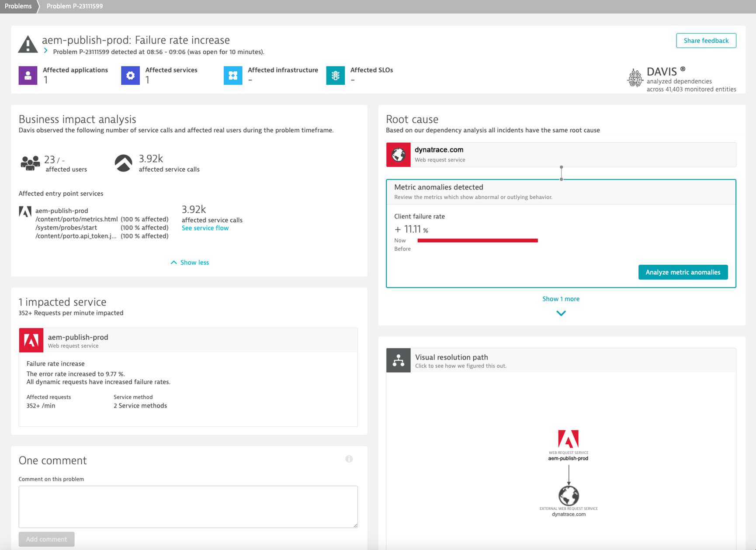Click the Adobe icon for aem-publish-prod service

coord(31,340)
